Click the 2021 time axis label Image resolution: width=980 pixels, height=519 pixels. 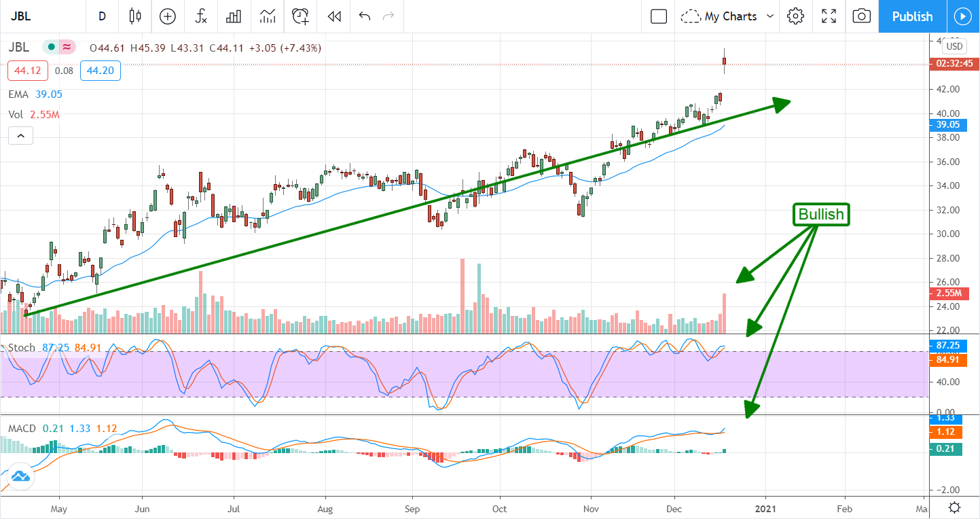[766, 508]
